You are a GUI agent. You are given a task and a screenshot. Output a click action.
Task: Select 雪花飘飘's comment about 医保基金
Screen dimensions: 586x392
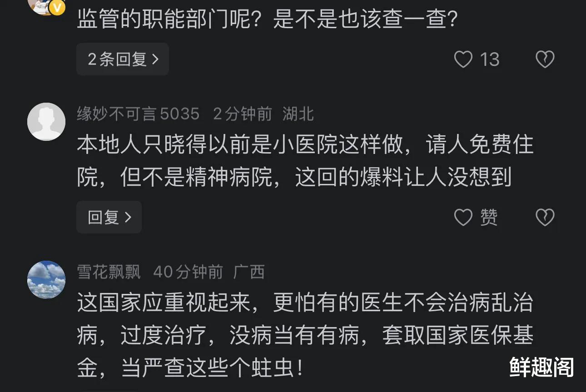pyautogui.click(x=304, y=336)
